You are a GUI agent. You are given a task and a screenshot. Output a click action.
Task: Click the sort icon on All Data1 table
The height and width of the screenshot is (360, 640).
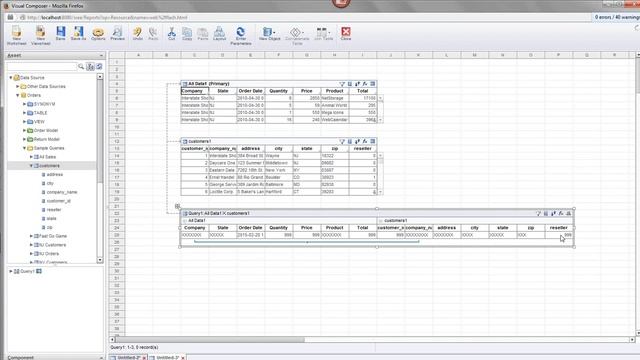pos(357,84)
